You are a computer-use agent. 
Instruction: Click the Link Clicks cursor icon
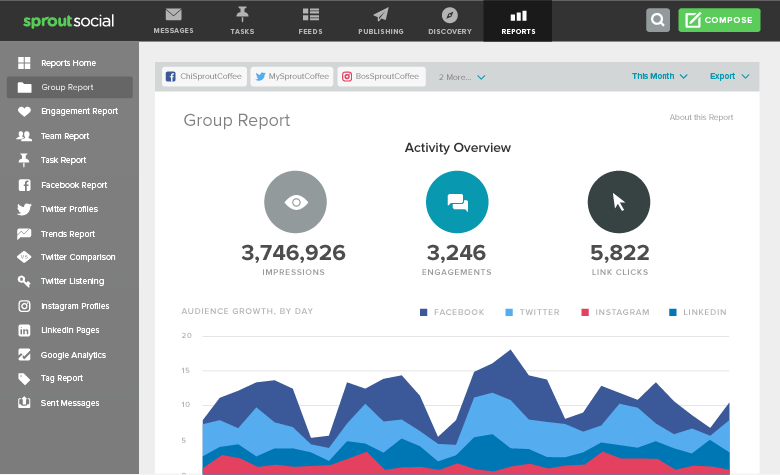pyautogui.click(x=619, y=202)
